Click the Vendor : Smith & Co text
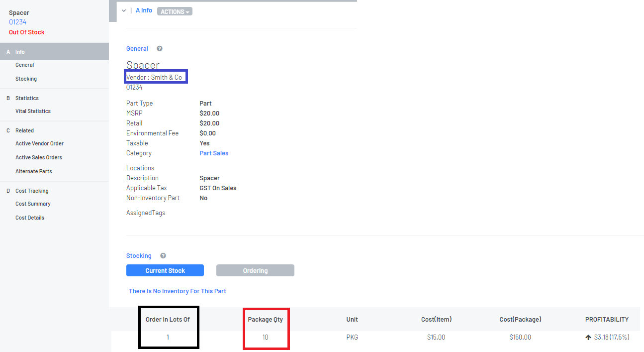Image resolution: width=644 pixels, height=352 pixels. [154, 77]
